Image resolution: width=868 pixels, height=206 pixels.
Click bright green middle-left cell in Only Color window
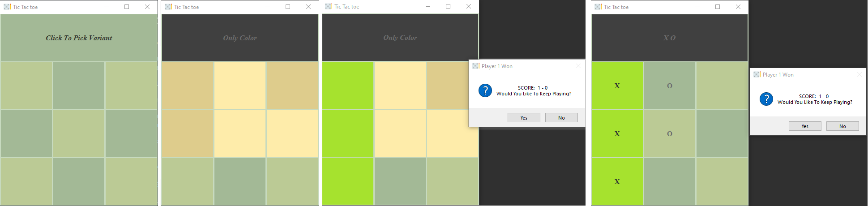(x=348, y=133)
